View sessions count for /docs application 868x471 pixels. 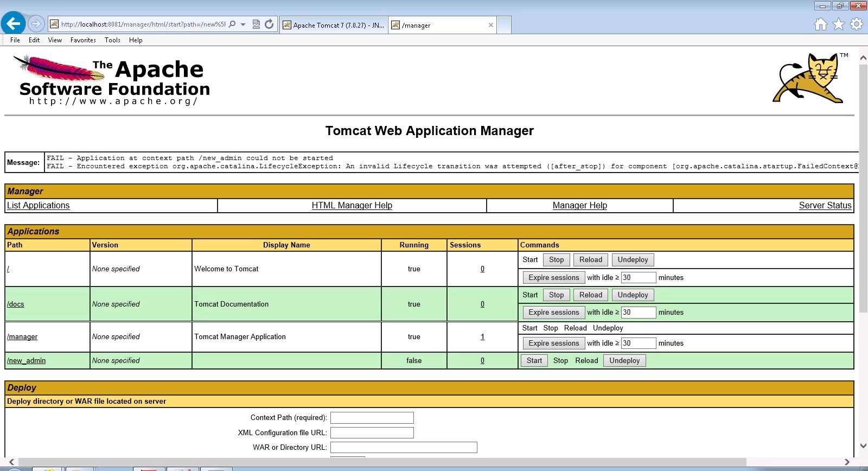coord(482,304)
